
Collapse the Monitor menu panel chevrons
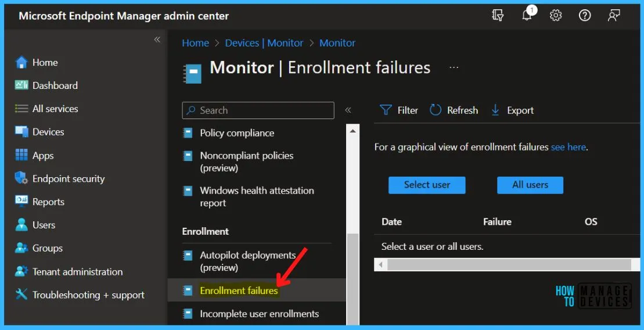(348, 110)
